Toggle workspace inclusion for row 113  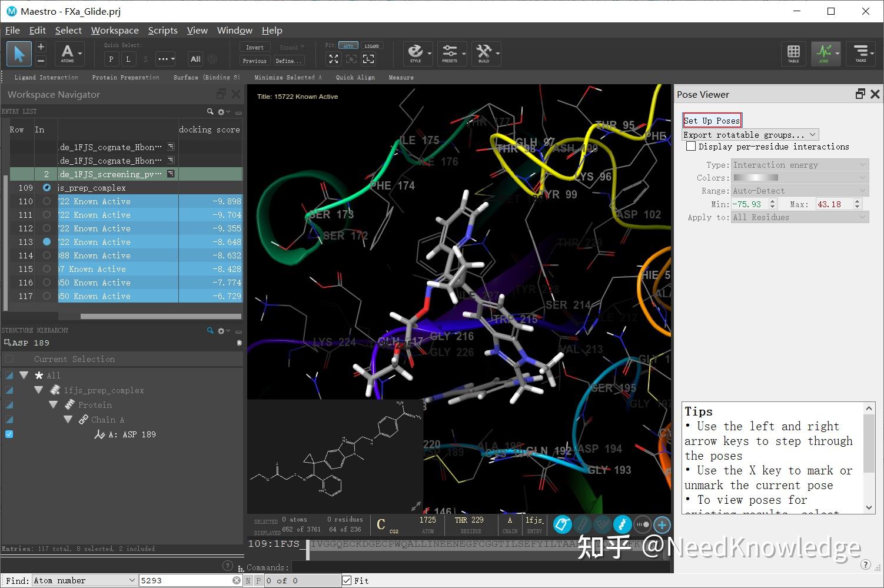pos(46,241)
